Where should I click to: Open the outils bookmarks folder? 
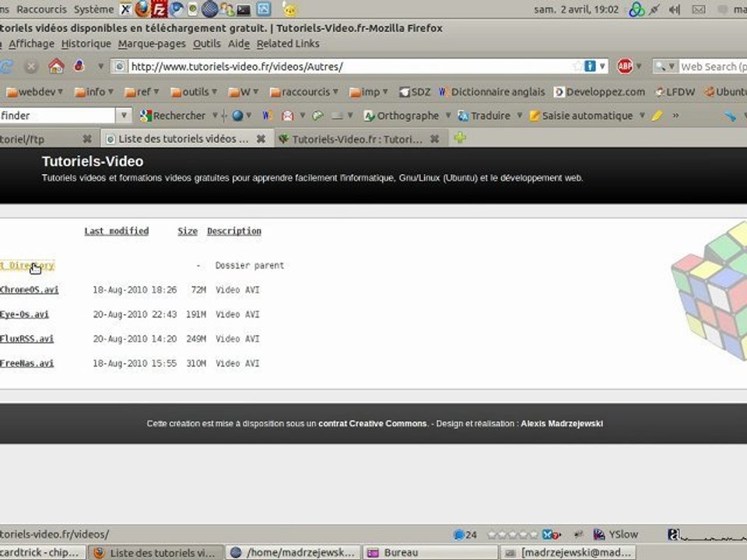pyautogui.click(x=194, y=92)
